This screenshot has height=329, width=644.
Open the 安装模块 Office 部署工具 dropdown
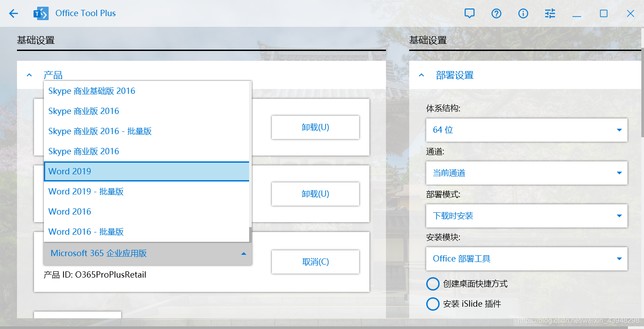pos(526,259)
